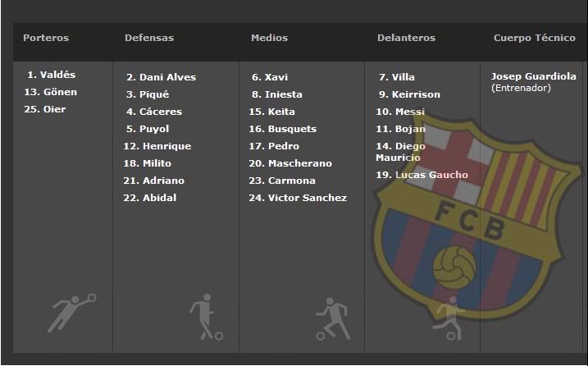588x366 pixels.
Task: Click the midfielder running icon
Action: [x=333, y=318]
